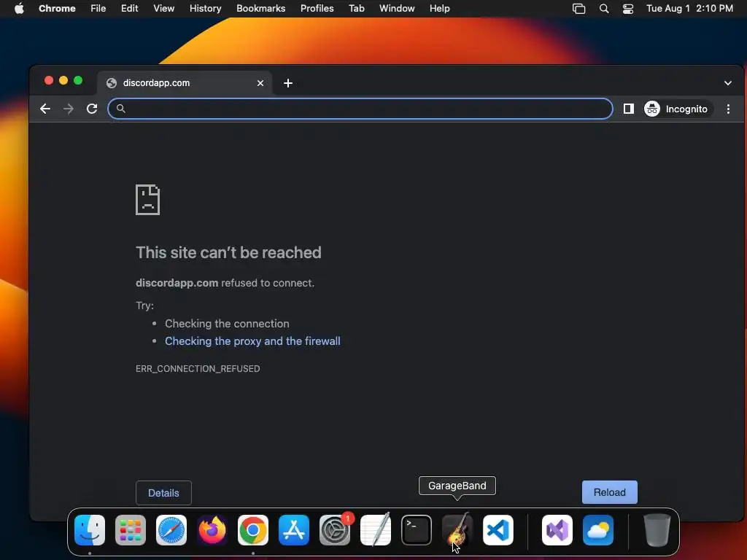Image resolution: width=747 pixels, height=560 pixels.
Task: Open the Profiles menu
Action: click(x=317, y=8)
